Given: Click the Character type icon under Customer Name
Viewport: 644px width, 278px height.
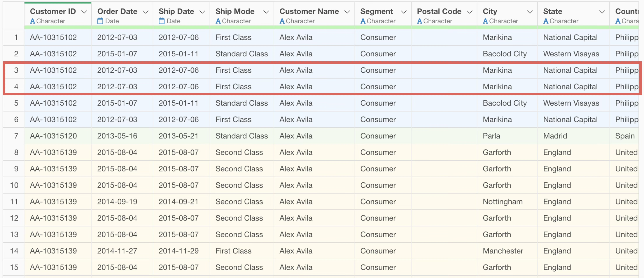Looking at the screenshot, I should click(282, 21).
